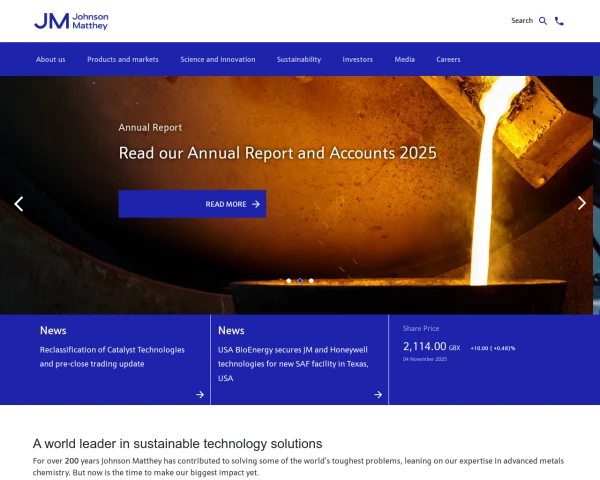600x480 pixels.
Task: Open Science and innovation menu
Action: [x=218, y=59]
